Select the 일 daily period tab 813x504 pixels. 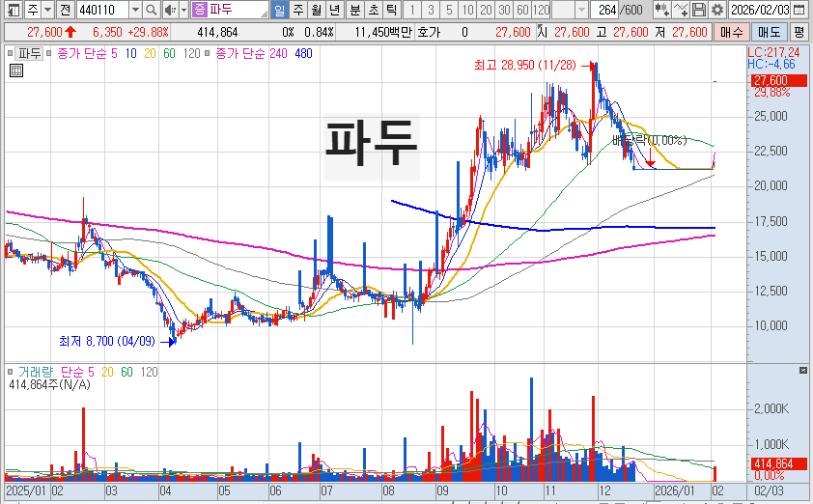click(x=279, y=10)
